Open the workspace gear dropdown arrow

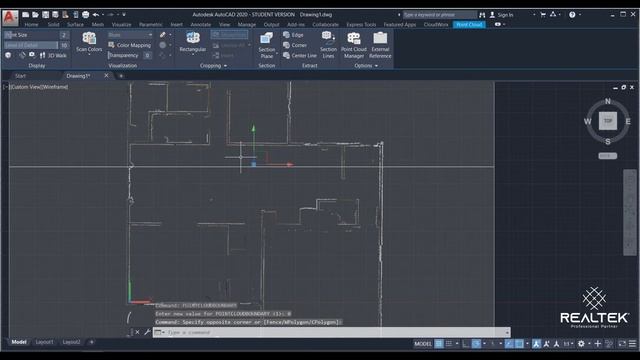click(x=589, y=344)
